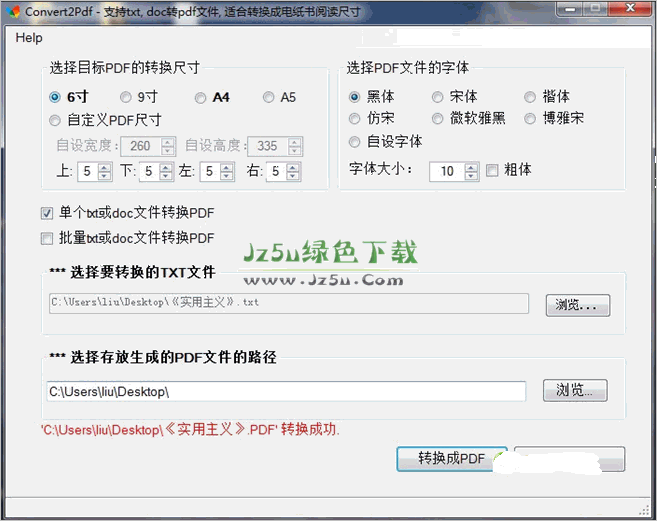Image resolution: width=657 pixels, height=521 pixels.
Task: Enable 批量txt或doc文件转换PDF checkbox
Action: click(x=47, y=238)
